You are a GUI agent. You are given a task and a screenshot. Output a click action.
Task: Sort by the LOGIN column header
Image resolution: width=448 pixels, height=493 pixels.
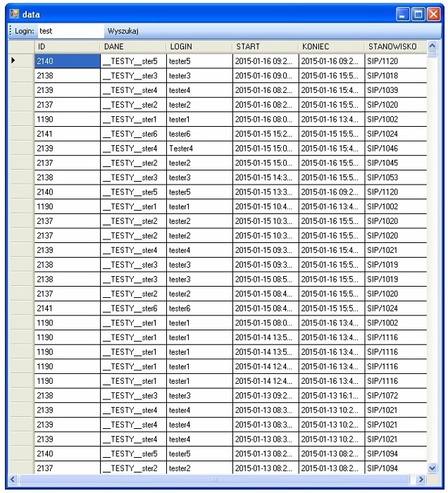199,46
